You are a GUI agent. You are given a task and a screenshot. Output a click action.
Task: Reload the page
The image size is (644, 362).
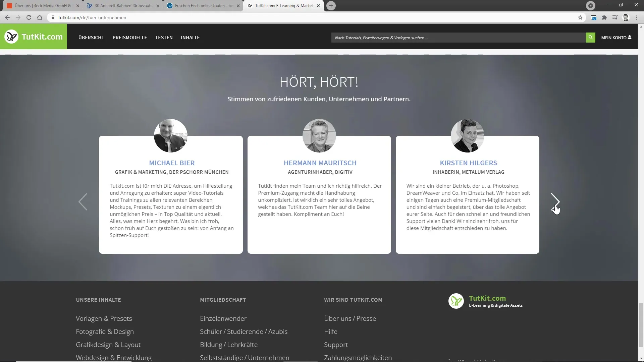pos(29,17)
